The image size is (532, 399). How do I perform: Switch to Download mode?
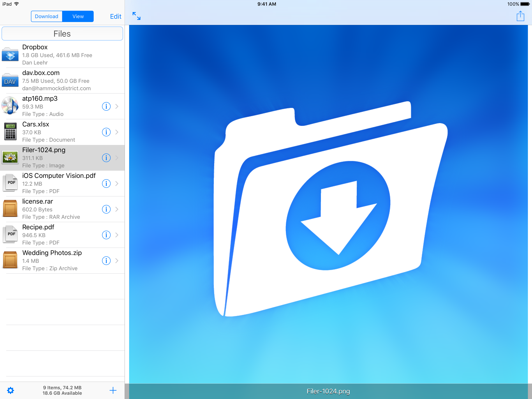click(x=46, y=16)
